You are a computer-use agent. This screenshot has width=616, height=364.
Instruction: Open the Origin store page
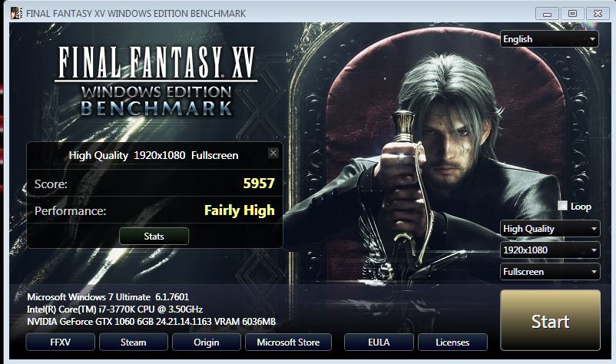(x=207, y=342)
